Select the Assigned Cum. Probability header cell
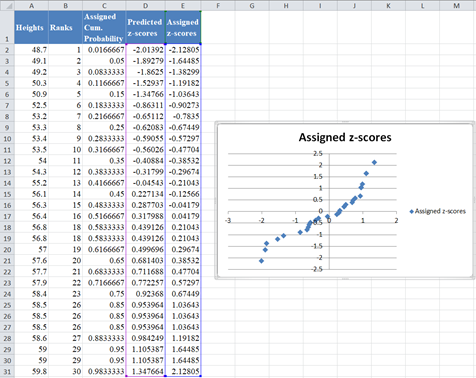 [104, 27]
